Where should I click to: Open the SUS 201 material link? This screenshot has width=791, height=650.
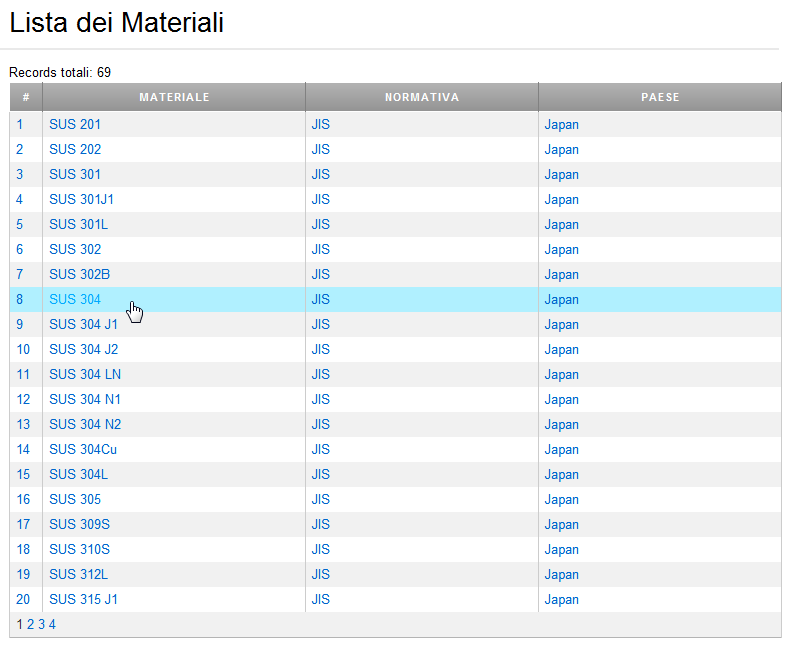tap(75, 124)
